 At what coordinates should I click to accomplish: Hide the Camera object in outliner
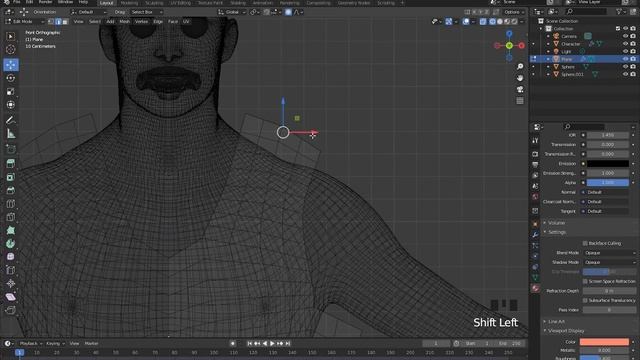coord(625,36)
